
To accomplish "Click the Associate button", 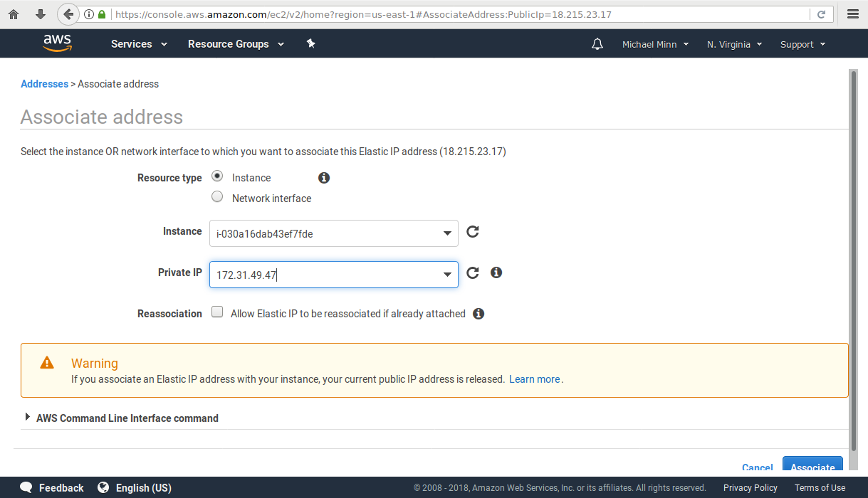I will tap(812, 466).
